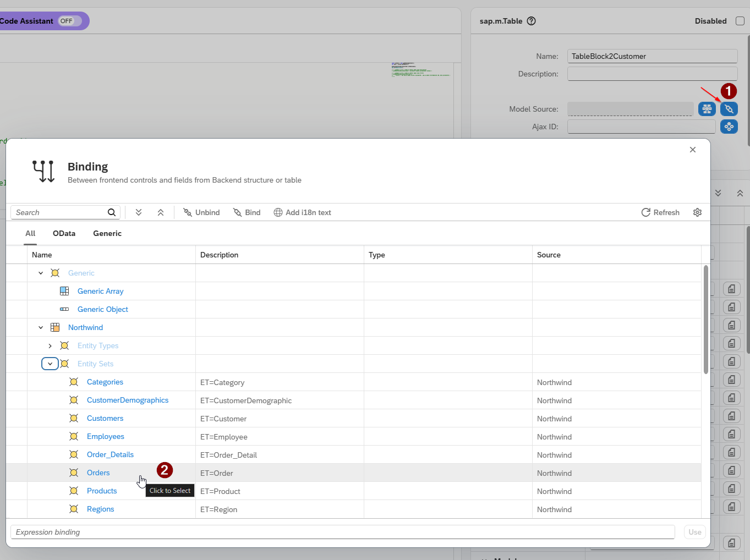750x560 pixels.
Task: Select the Customers entity set
Action: [105, 418]
